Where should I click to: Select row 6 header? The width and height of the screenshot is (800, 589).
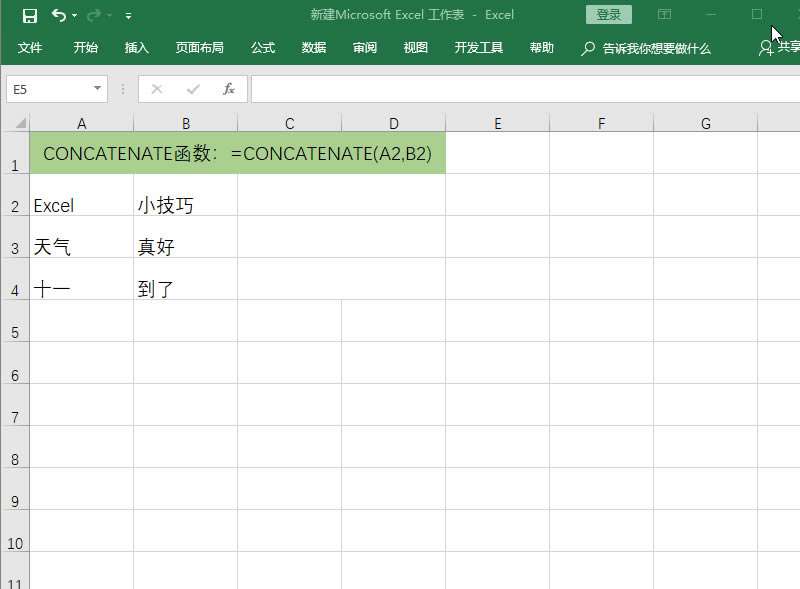[15, 363]
